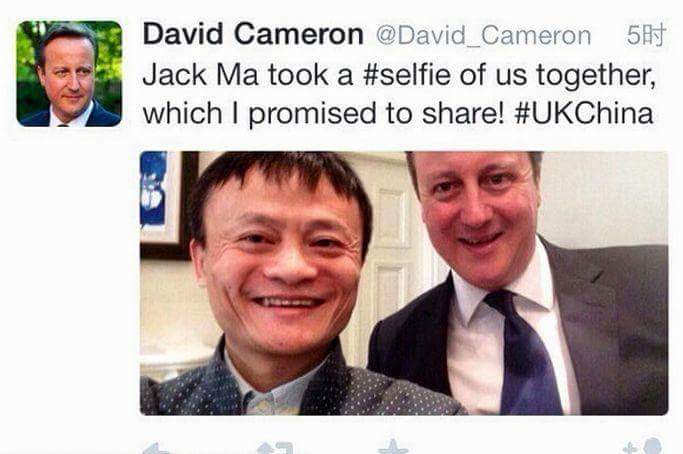Viewport: 683px width, 454px height.
Task: Open David Cameron's profile avatar
Action: (69, 74)
